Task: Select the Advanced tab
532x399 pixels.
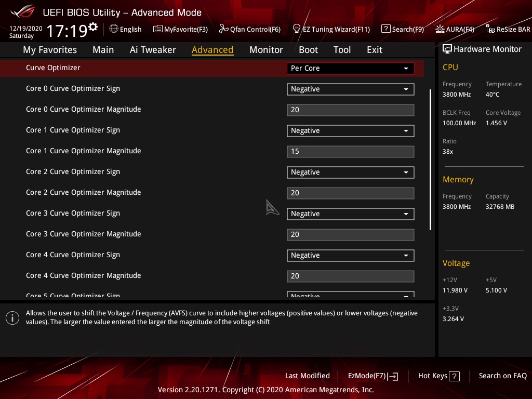Action: [212, 50]
